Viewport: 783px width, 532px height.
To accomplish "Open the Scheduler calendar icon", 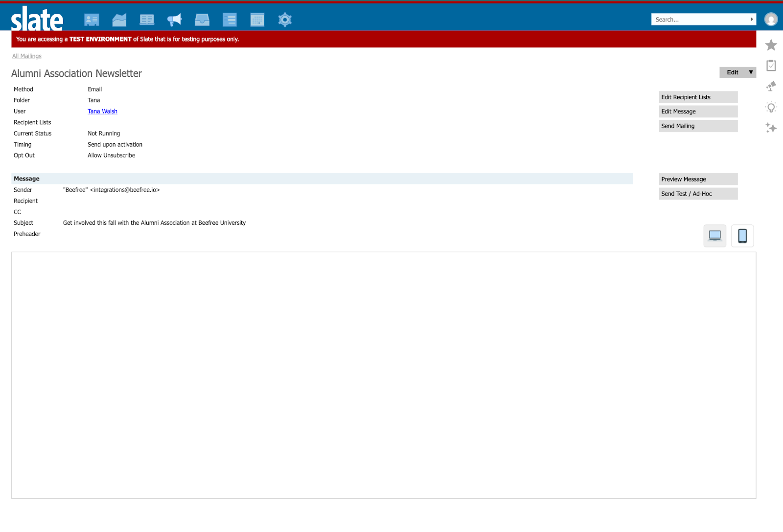I will (257, 20).
